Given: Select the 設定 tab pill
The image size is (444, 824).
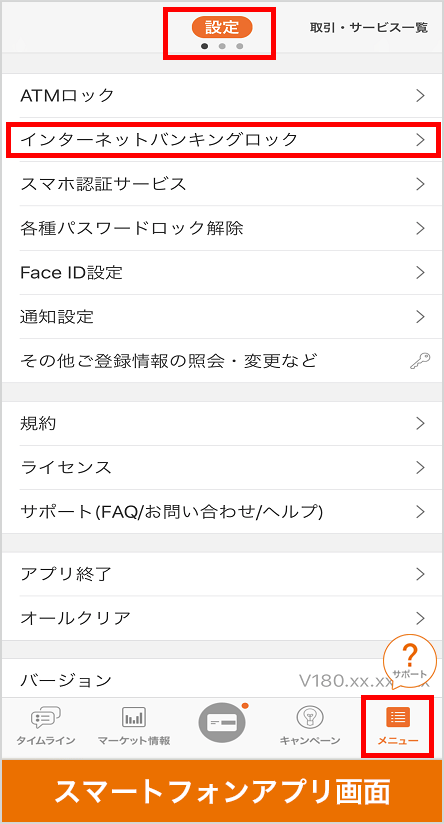Looking at the screenshot, I should [222, 27].
